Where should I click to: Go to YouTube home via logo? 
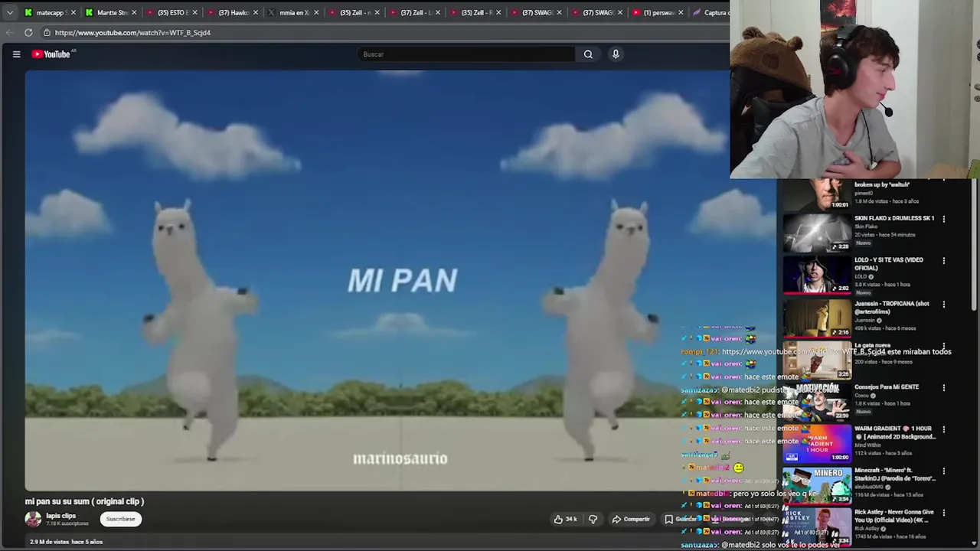point(51,54)
